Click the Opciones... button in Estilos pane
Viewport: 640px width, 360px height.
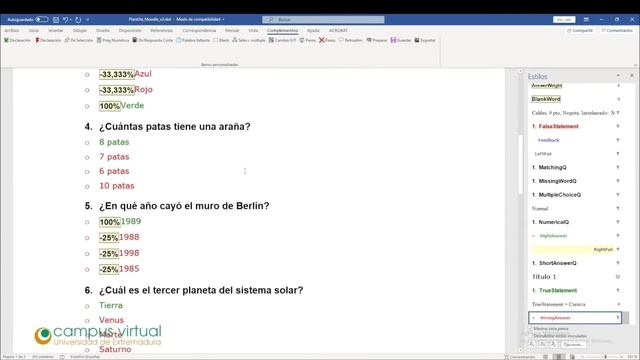(573, 344)
